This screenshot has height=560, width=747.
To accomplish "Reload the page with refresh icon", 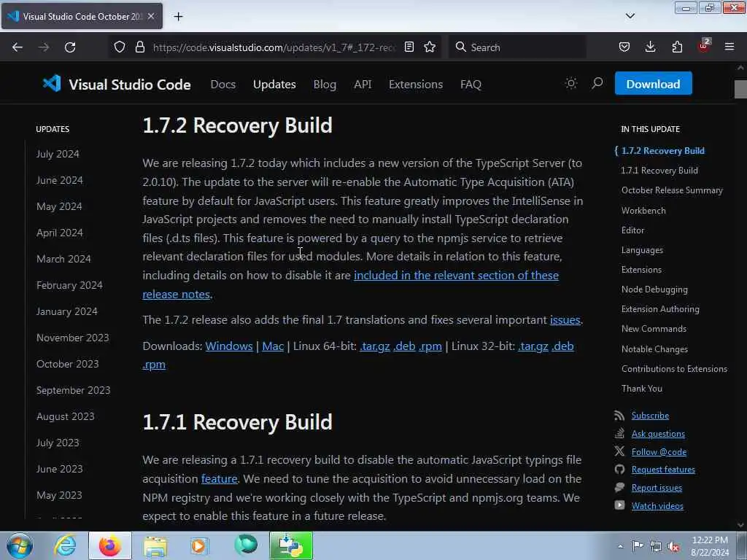I will pos(70,47).
